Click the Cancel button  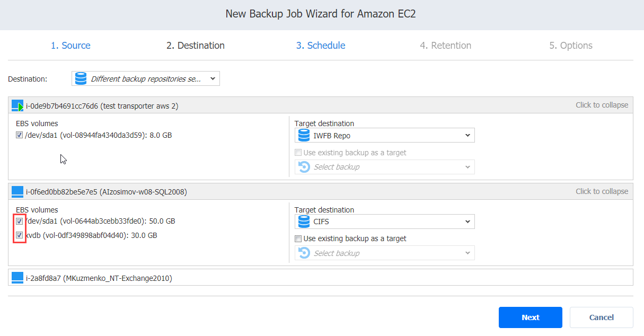tap(602, 317)
